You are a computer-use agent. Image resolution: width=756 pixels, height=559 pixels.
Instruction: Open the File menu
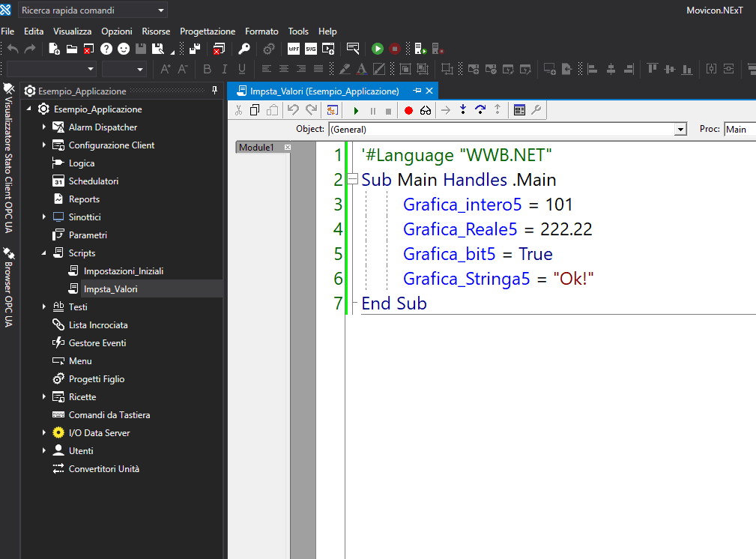coord(7,31)
